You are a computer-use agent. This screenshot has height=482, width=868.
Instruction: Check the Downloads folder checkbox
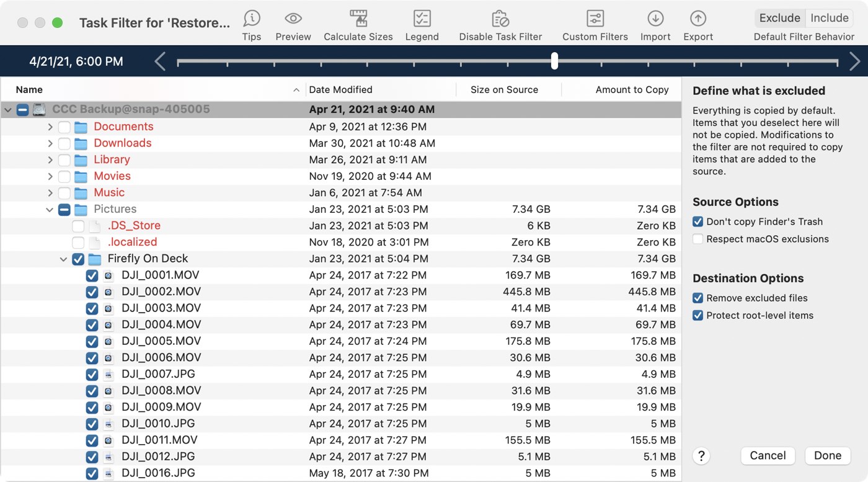(64, 143)
